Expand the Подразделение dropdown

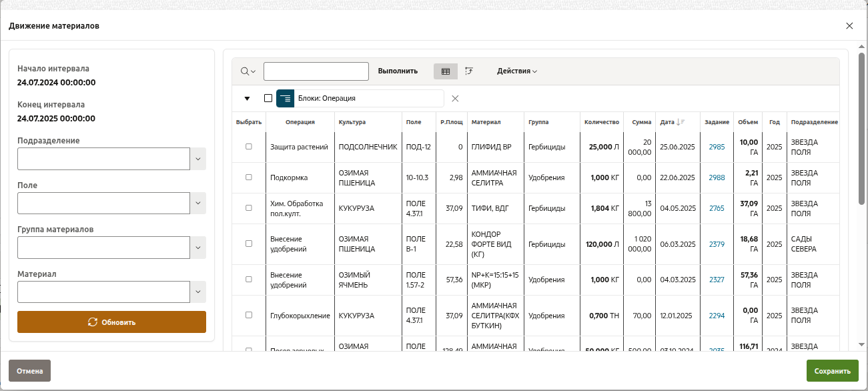[x=198, y=159]
